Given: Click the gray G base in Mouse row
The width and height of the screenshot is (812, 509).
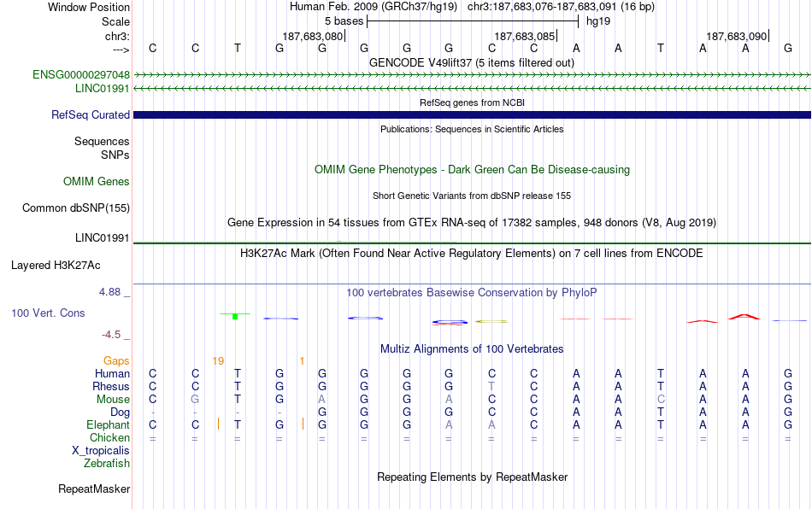Looking at the screenshot, I should coord(195,400).
